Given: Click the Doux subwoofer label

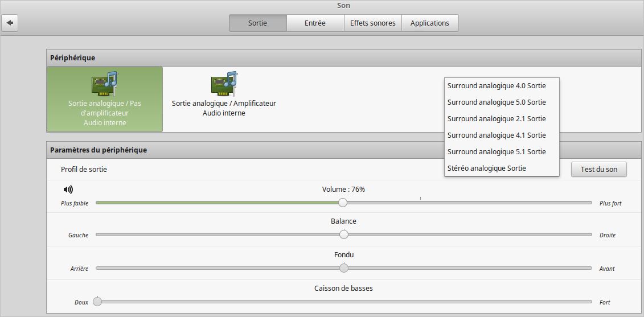Looking at the screenshot, I should click(x=81, y=303).
